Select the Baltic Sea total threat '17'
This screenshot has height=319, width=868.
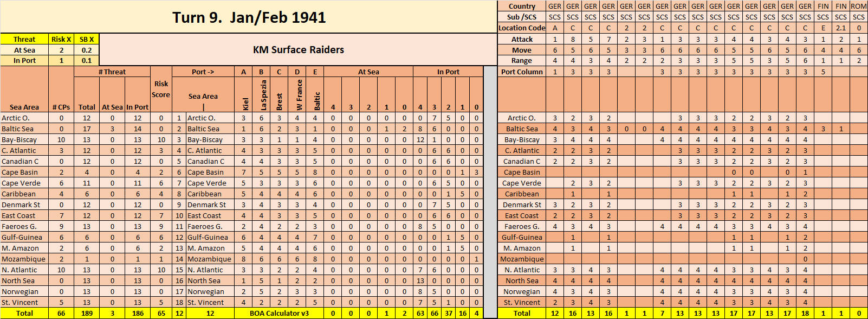coord(87,129)
